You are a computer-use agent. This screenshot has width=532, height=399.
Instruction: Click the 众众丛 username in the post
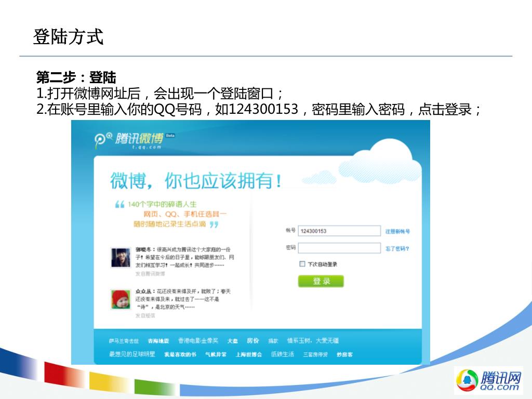pyautogui.click(x=143, y=291)
